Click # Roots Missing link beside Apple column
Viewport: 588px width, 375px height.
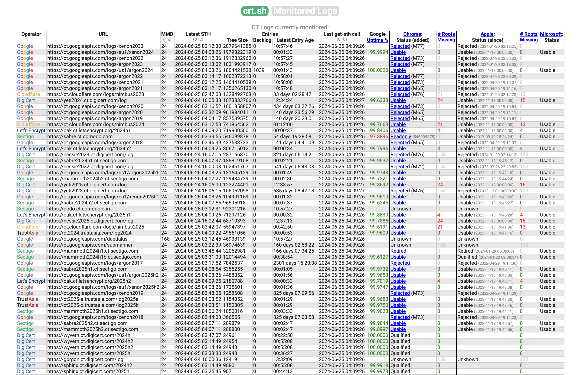529,37
